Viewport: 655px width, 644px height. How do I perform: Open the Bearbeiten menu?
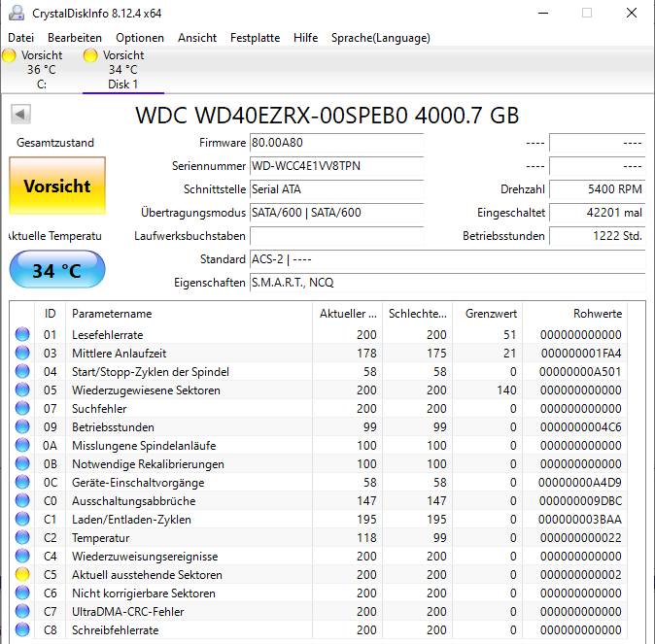coord(75,38)
